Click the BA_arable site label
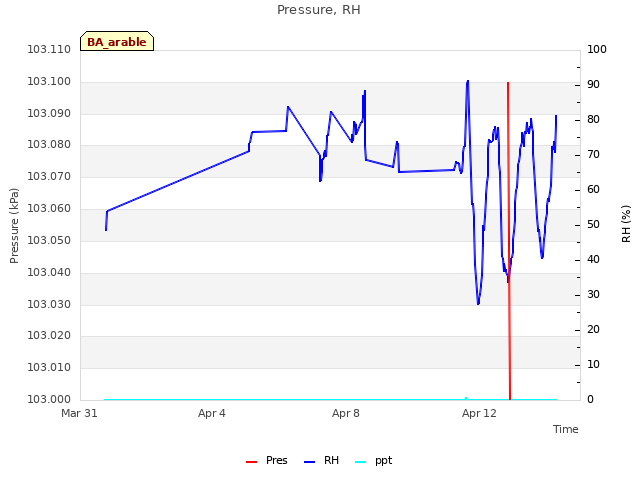The height and width of the screenshot is (480, 640). (x=117, y=41)
